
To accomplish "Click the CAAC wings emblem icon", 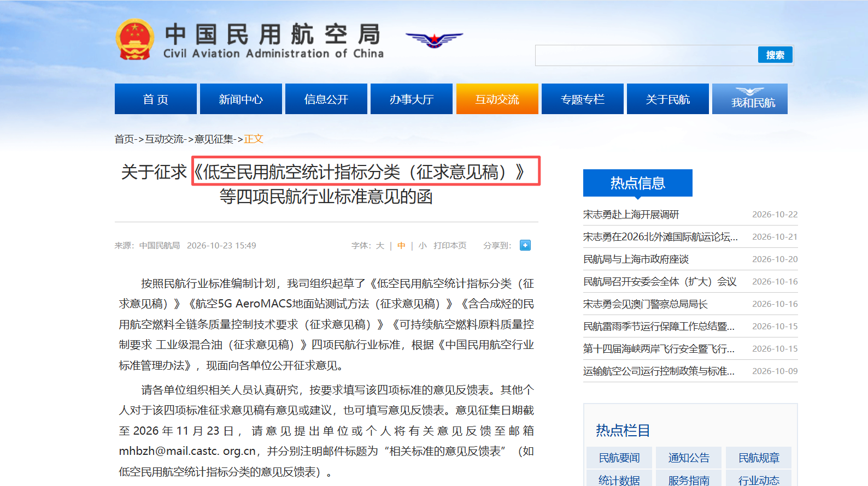I will [434, 39].
